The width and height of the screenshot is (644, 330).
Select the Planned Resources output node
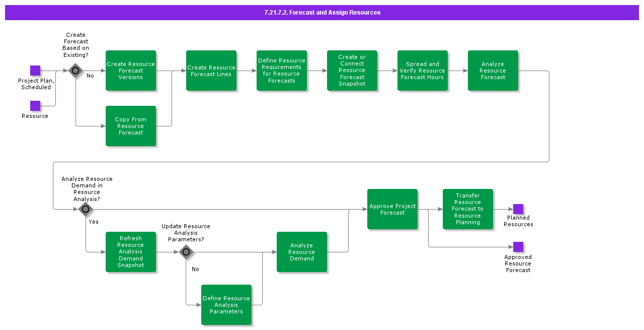(x=518, y=210)
